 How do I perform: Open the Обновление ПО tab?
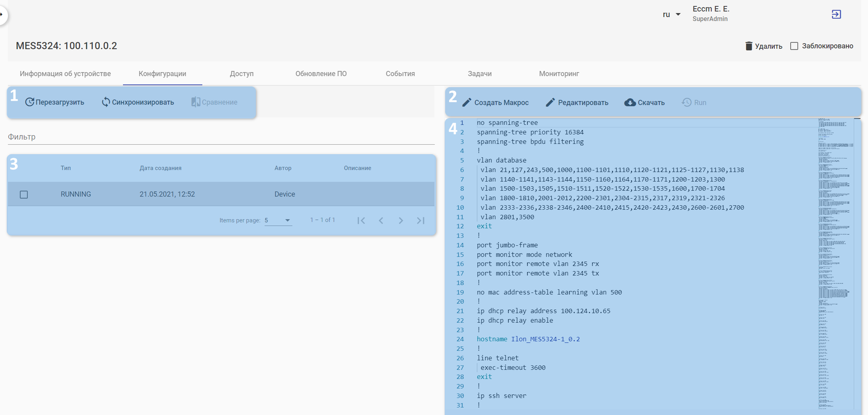coord(321,74)
